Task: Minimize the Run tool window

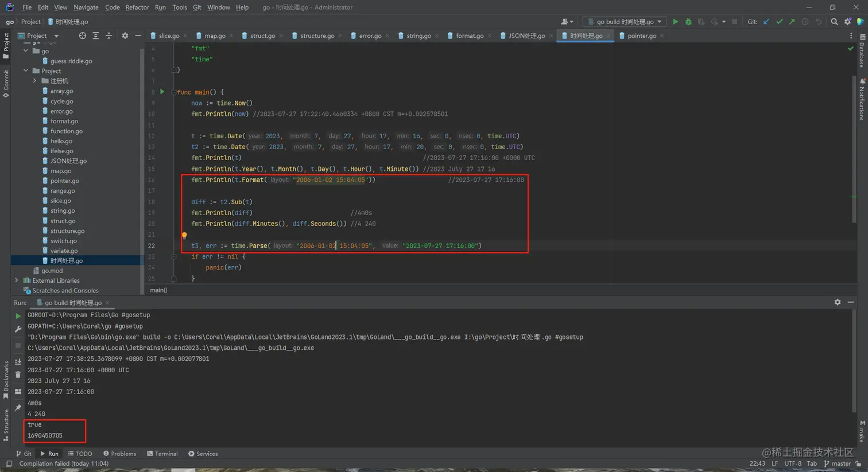Action: pyautogui.click(x=851, y=302)
